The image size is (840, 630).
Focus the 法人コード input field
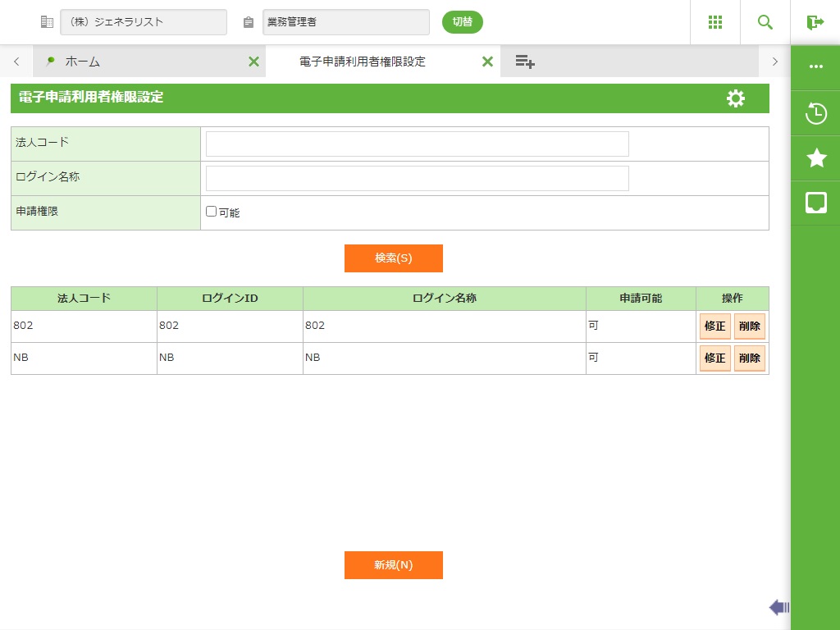pos(417,144)
